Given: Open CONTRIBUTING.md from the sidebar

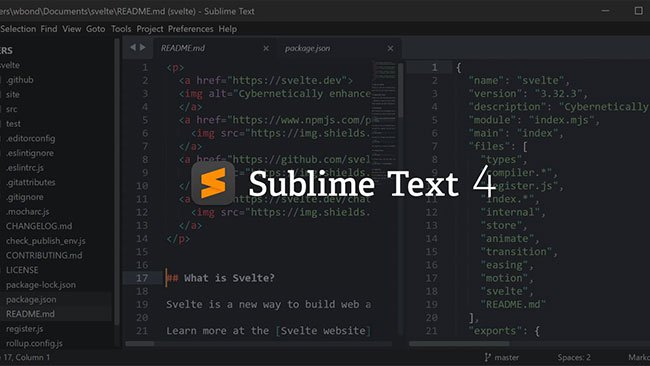Looking at the screenshot, I should coord(44,255).
